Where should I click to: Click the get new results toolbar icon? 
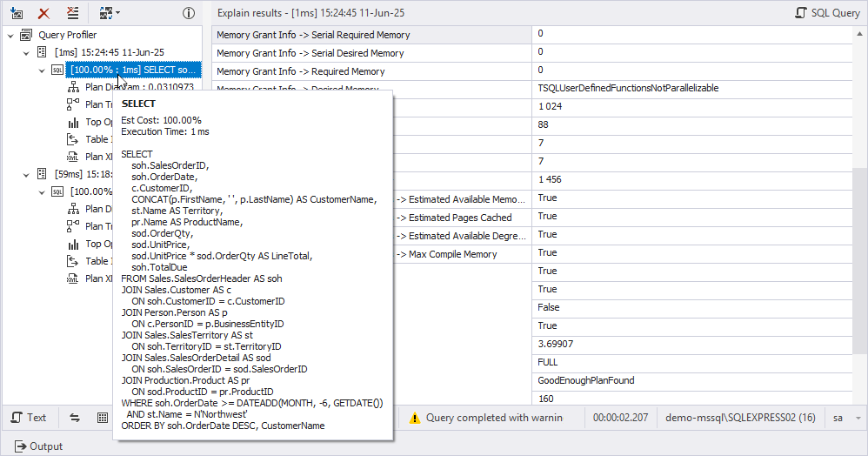point(17,13)
